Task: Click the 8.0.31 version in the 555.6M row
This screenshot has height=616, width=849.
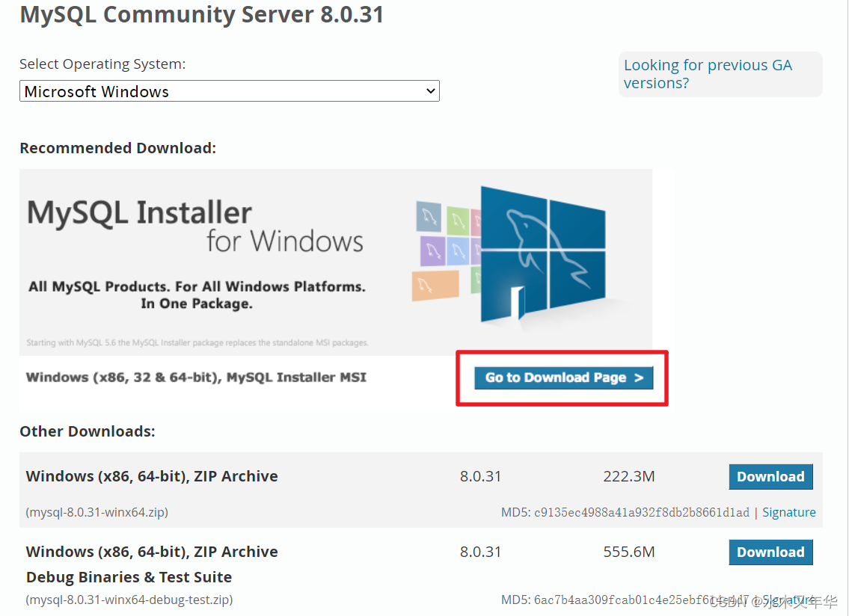Action: pyautogui.click(x=481, y=552)
